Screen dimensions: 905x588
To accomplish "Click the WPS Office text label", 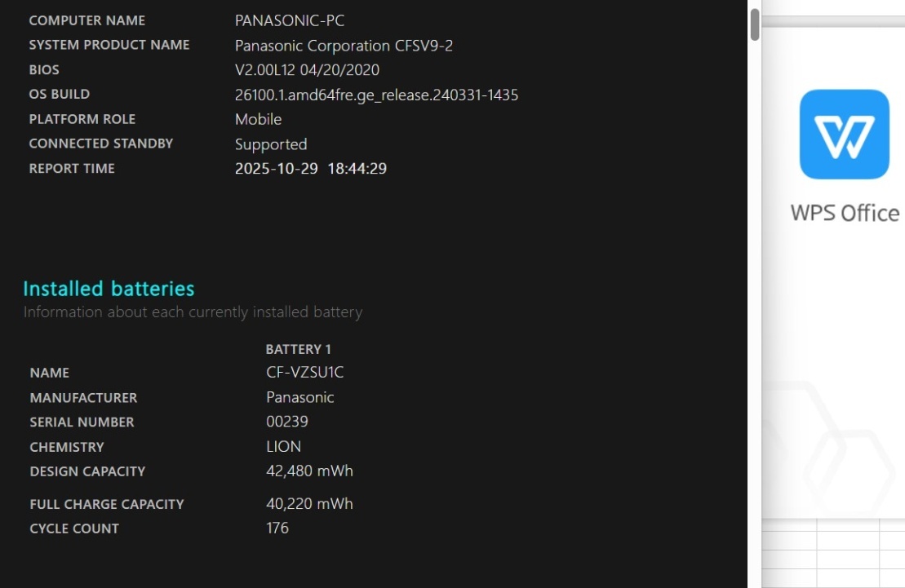I will (845, 214).
